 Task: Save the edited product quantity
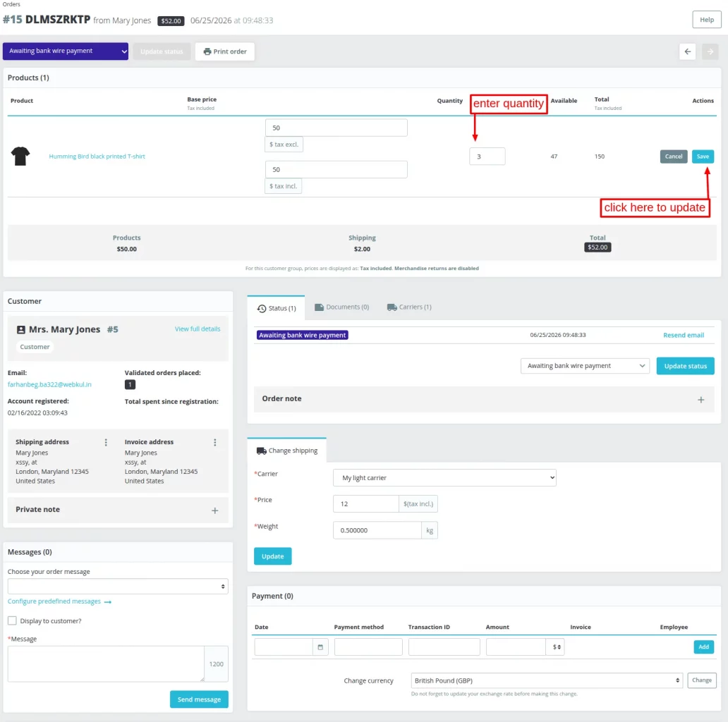(x=703, y=157)
